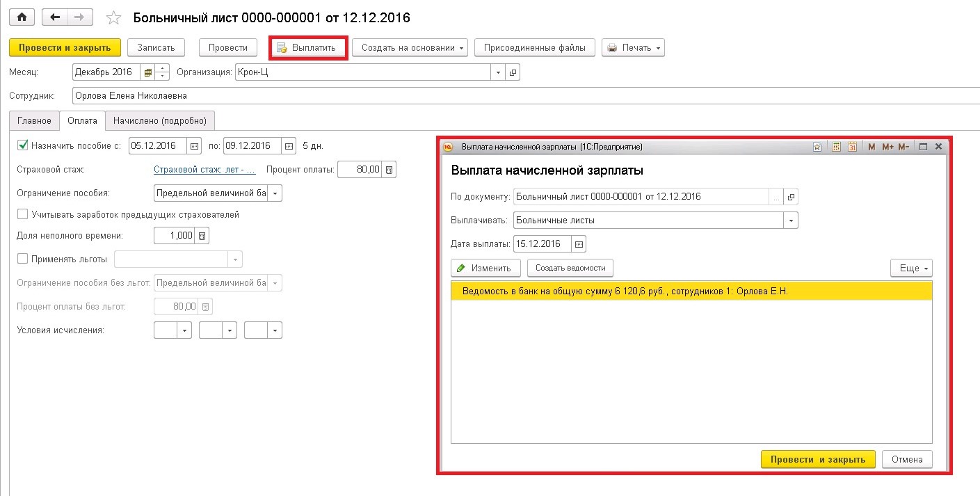980x496 pixels.
Task: Open the Еще menu in the dialog
Action: 911,268
